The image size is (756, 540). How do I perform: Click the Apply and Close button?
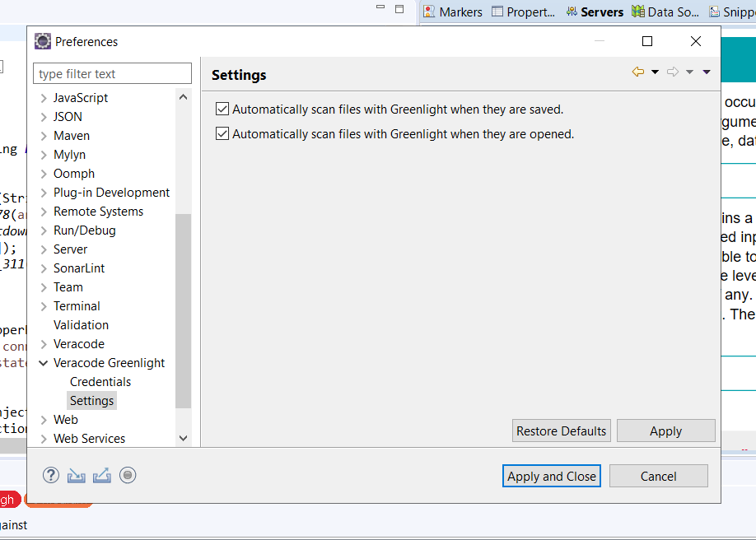[x=551, y=476]
